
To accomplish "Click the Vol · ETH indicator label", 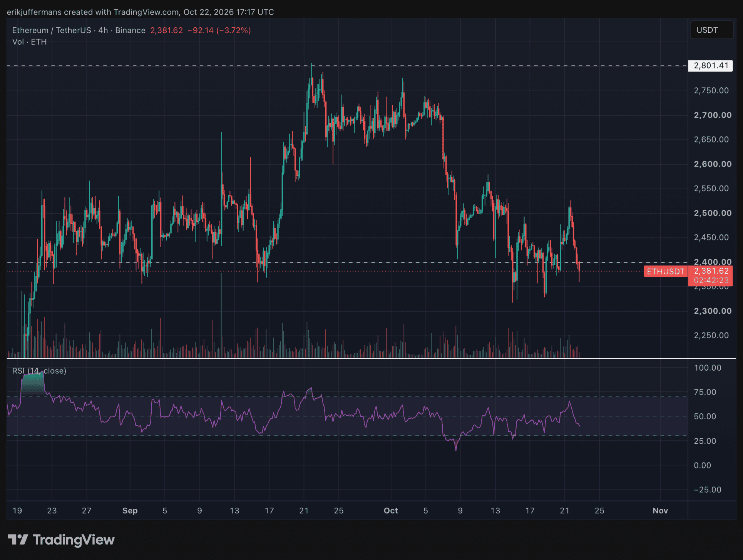I will pos(29,42).
